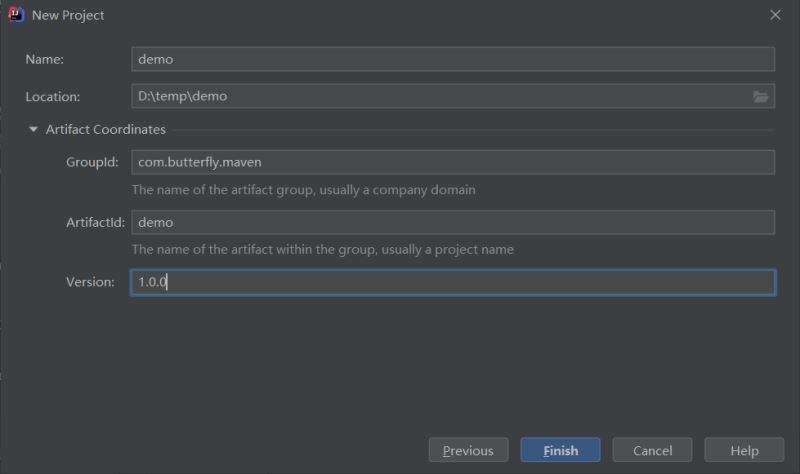Go back with the Previous button
800x474 pixels.
(468, 450)
